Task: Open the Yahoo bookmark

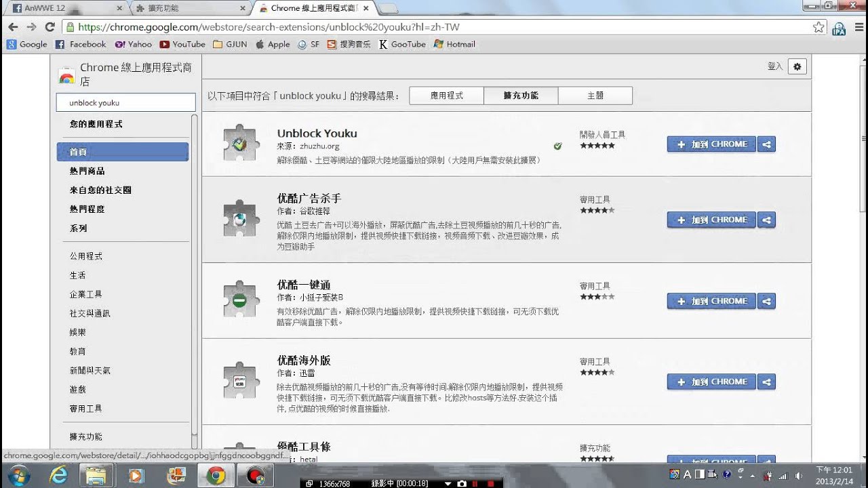Action: (134, 45)
